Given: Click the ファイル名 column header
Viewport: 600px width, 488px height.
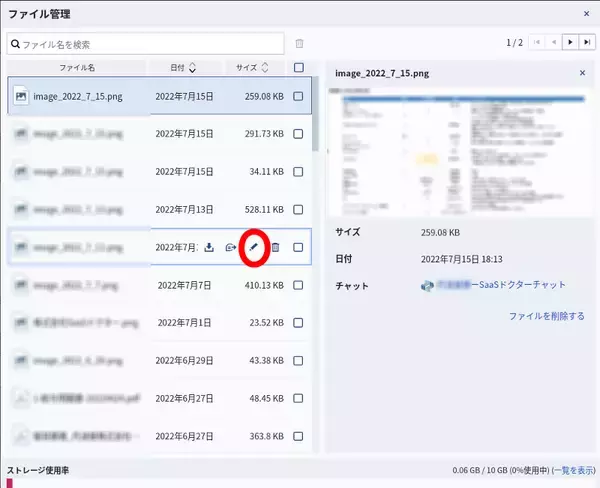Looking at the screenshot, I should click(77, 68).
